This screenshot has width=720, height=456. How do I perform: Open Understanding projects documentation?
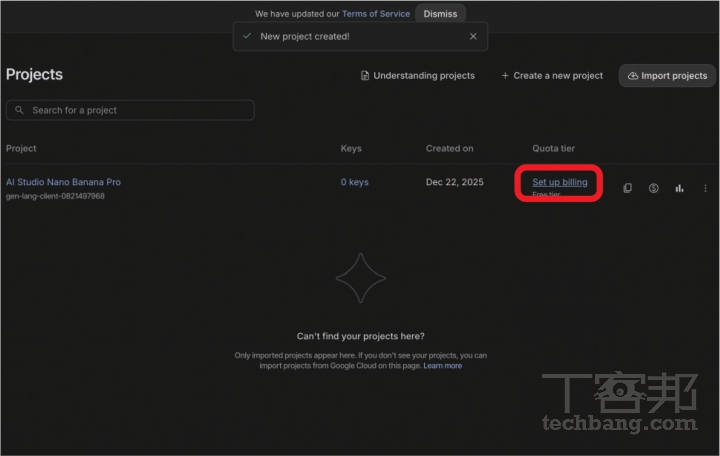pos(418,75)
